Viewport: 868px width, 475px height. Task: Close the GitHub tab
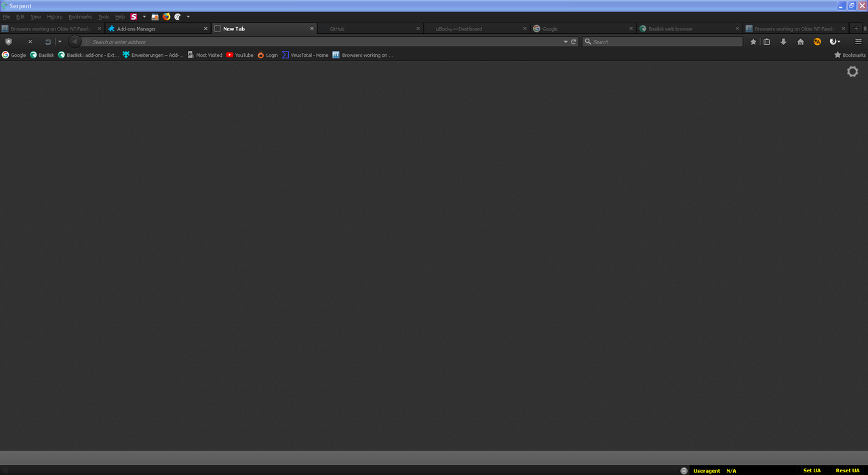pos(418,29)
